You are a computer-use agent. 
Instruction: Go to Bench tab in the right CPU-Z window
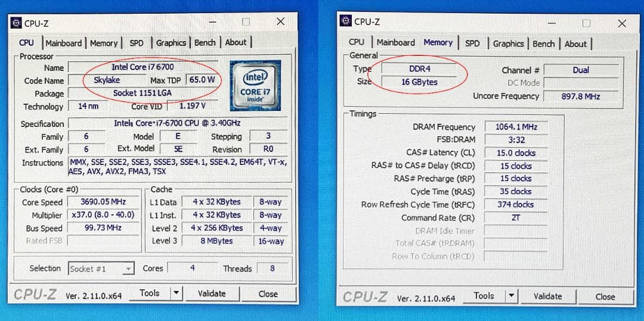tap(543, 44)
